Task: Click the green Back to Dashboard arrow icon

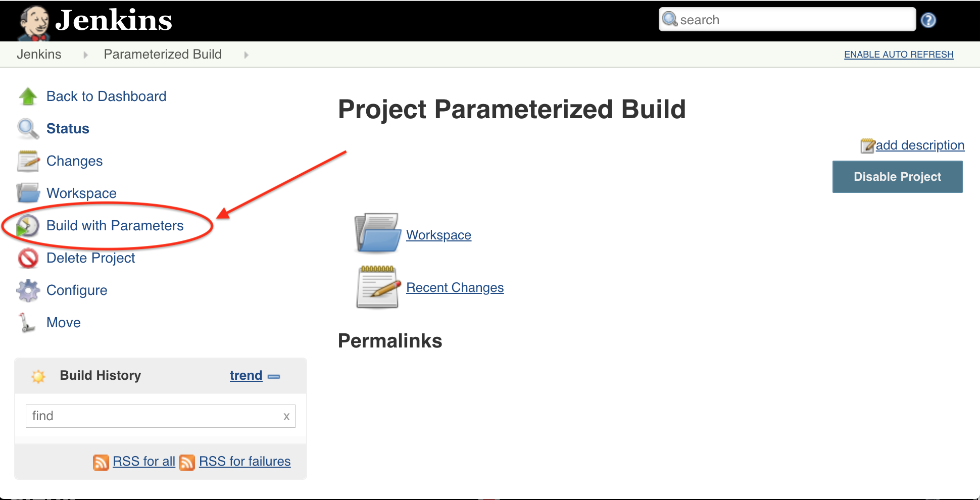Action: pos(28,96)
